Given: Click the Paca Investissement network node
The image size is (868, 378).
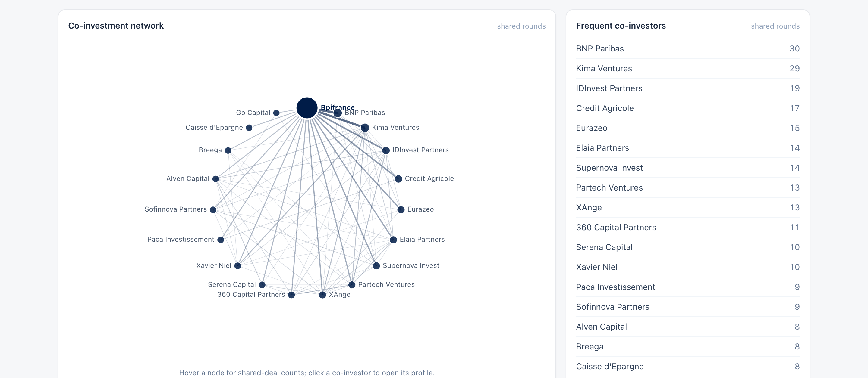Looking at the screenshot, I should click(221, 240).
